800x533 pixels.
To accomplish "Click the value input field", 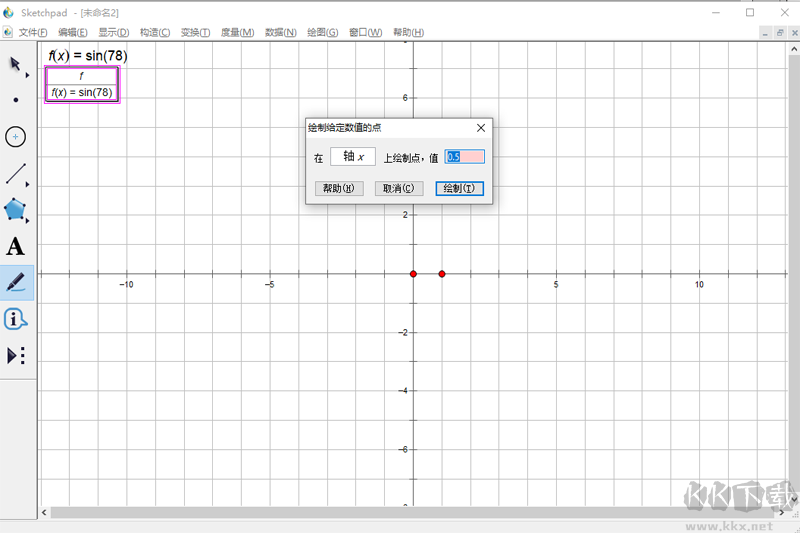I will [x=465, y=157].
